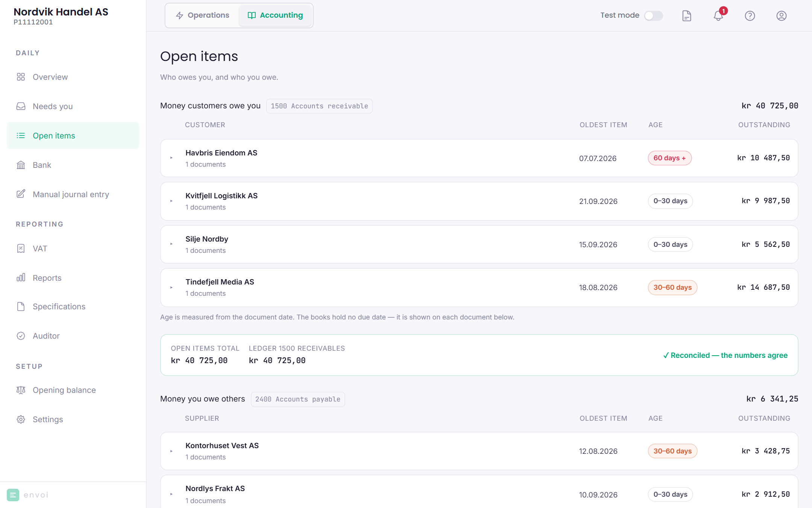Click the Accounting book icon
Viewport: 812px width, 508px height.
click(x=251, y=15)
